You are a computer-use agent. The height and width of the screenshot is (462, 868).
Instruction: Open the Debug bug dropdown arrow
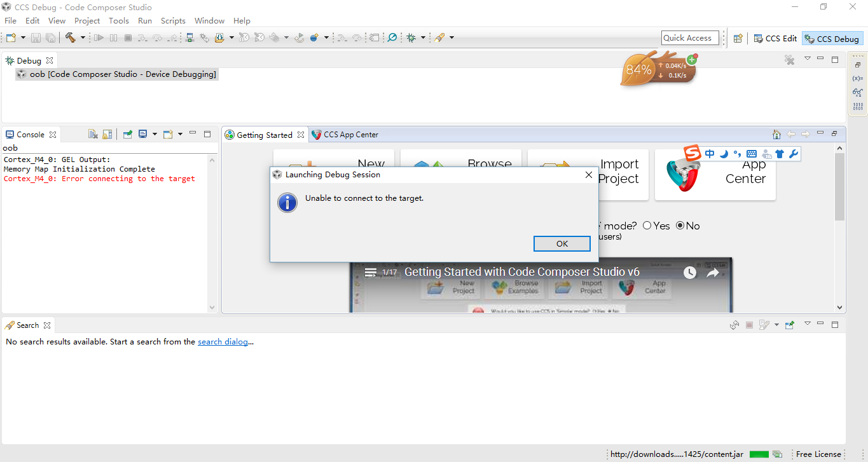(x=423, y=38)
